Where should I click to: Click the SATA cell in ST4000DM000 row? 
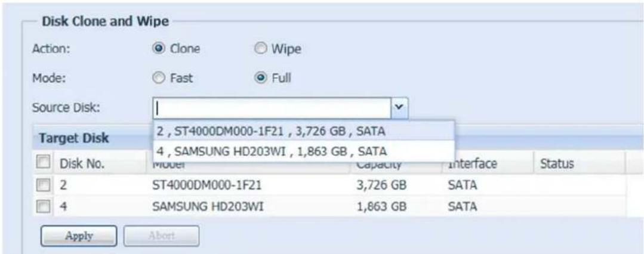click(x=463, y=186)
